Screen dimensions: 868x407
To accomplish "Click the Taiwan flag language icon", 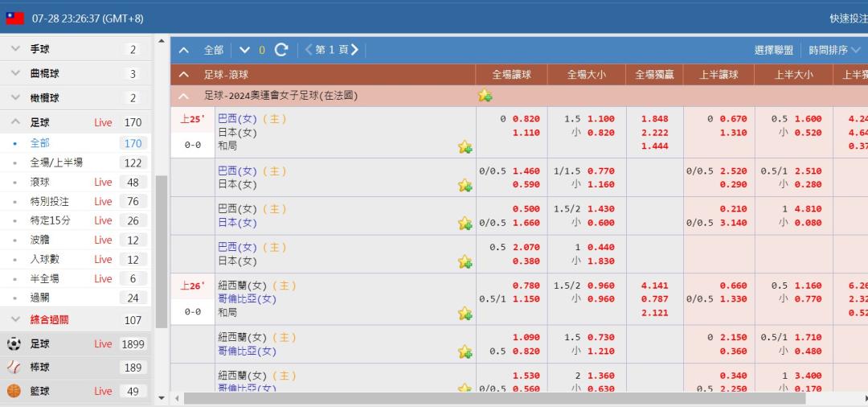I will point(15,18).
